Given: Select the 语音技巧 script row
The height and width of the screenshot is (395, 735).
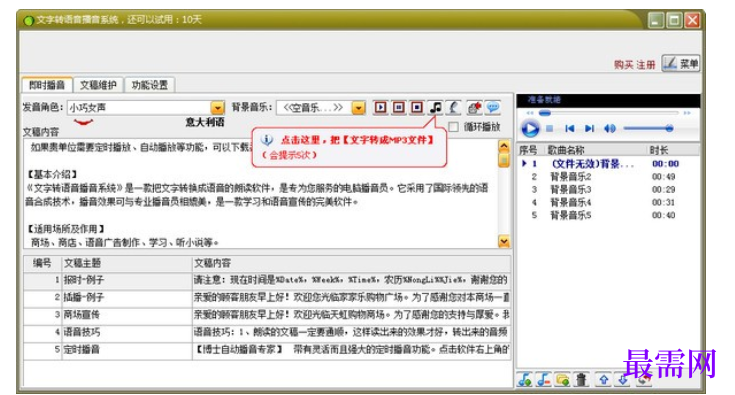Looking at the screenshot, I should [x=267, y=332].
